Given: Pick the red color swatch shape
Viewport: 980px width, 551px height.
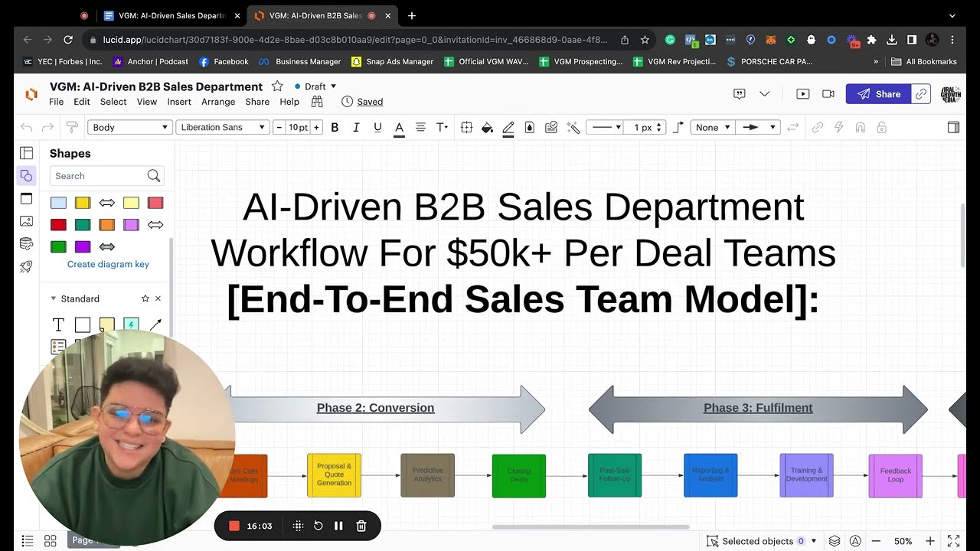Looking at the screenshot, I should [x=58, y=225].
